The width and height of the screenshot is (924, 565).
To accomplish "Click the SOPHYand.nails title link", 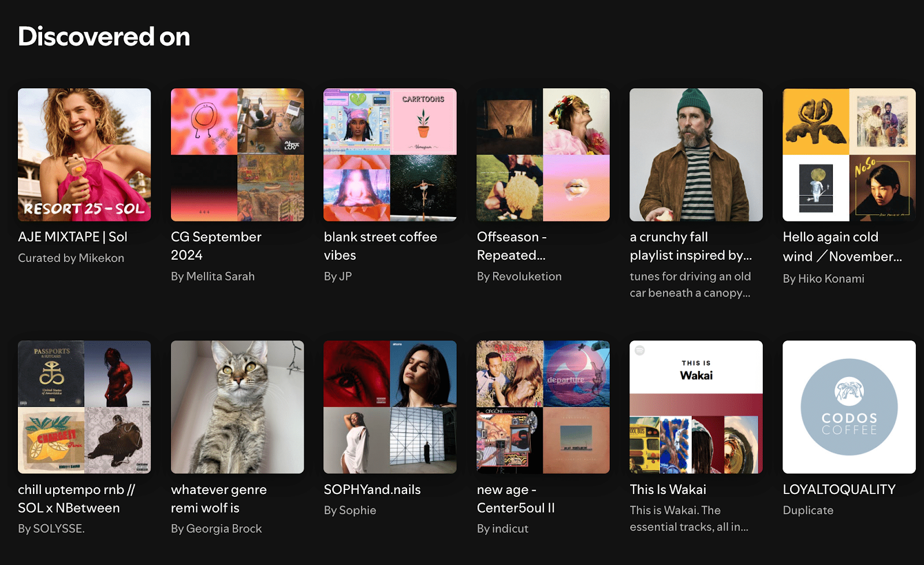I will tap(372, 489).
